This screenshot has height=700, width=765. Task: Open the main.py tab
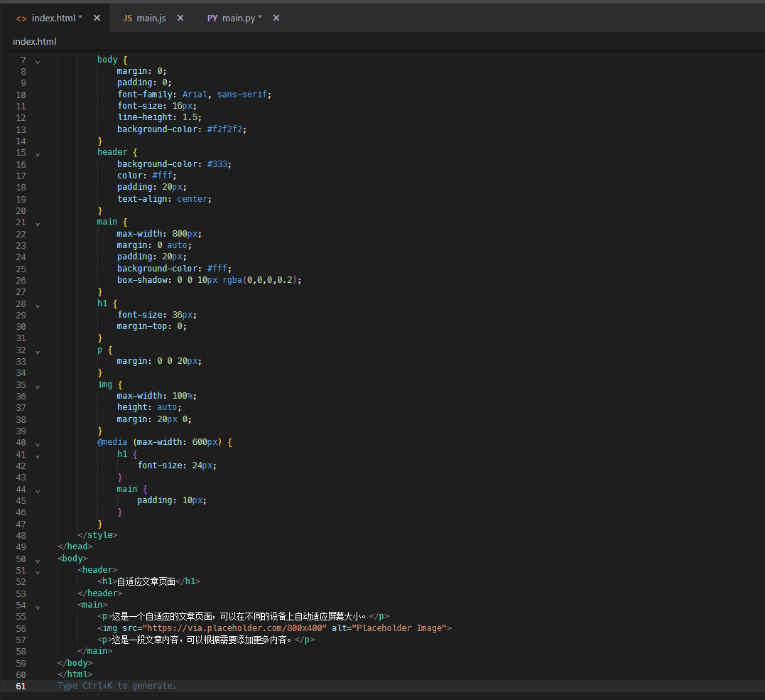click(242, 18)
